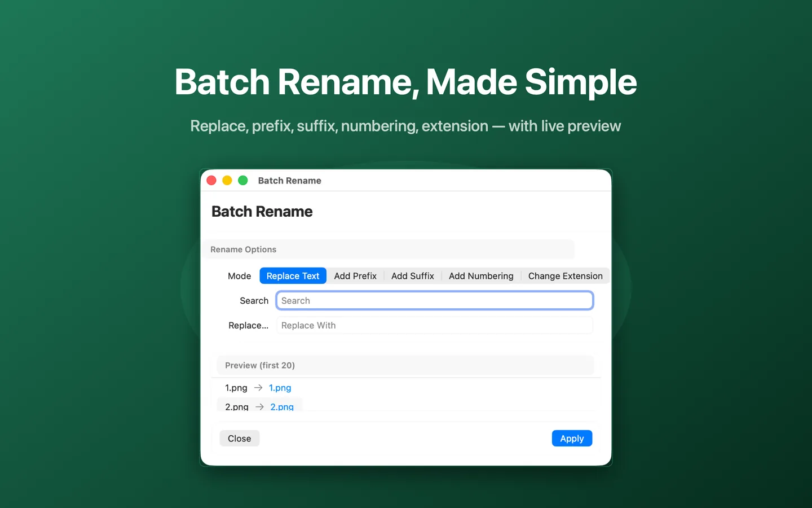
Task: Click the red window close button
Action: coord(211,181)
